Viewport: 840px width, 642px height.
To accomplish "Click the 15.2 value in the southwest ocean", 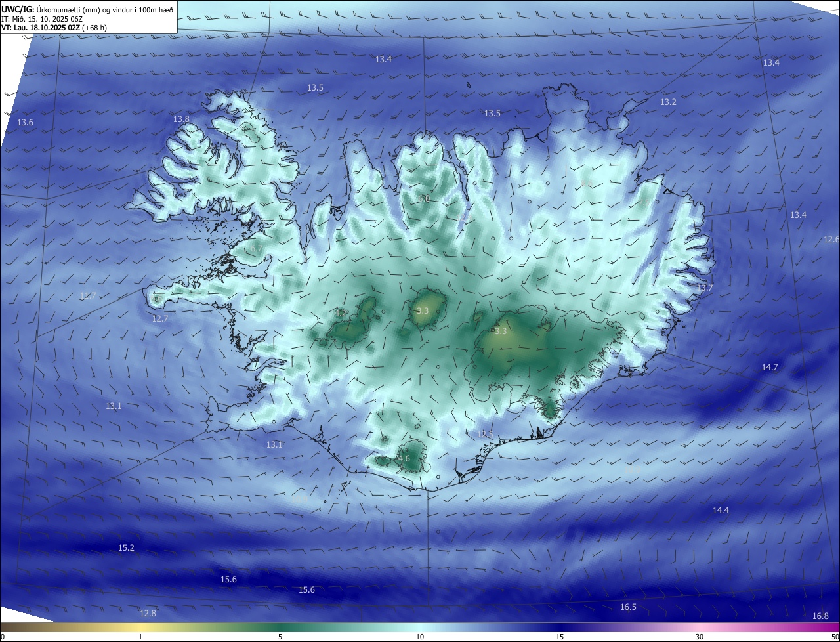I will (x=126, y=547).
